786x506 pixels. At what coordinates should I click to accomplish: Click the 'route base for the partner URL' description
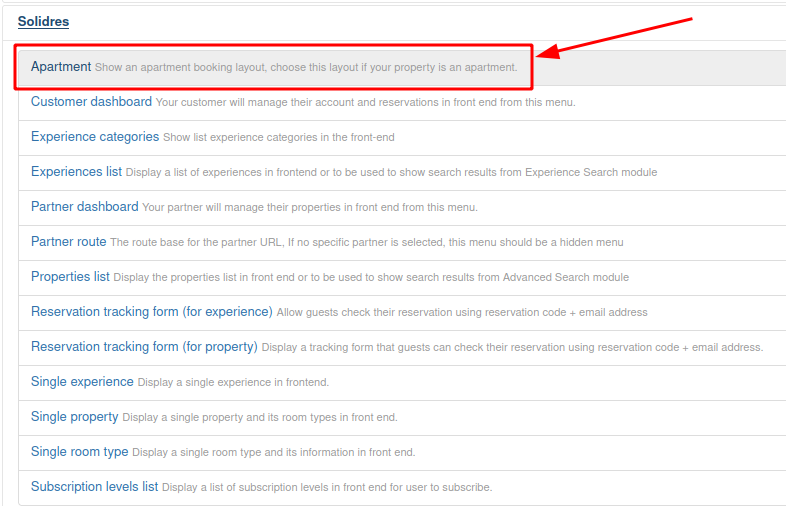(x=366, y=243)
